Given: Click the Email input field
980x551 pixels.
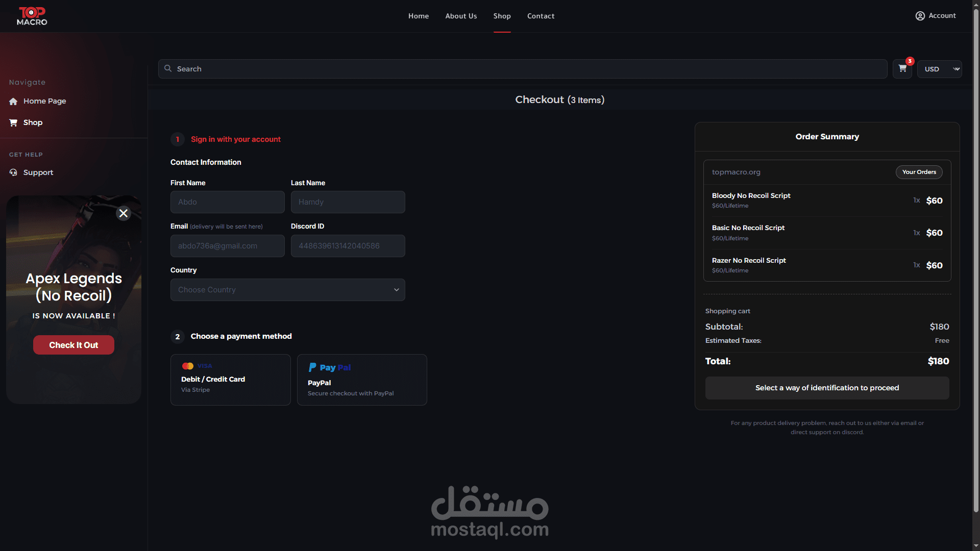Looking at the screenshot, I should point(228,246).
